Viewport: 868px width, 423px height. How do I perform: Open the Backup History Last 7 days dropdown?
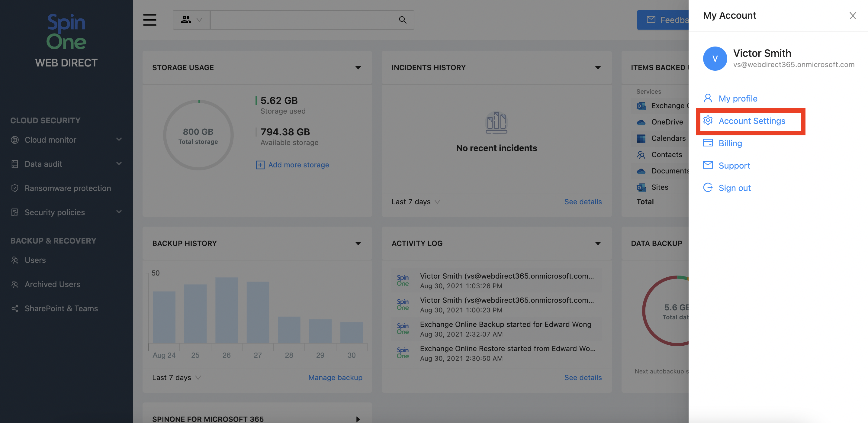pos(176,377)
